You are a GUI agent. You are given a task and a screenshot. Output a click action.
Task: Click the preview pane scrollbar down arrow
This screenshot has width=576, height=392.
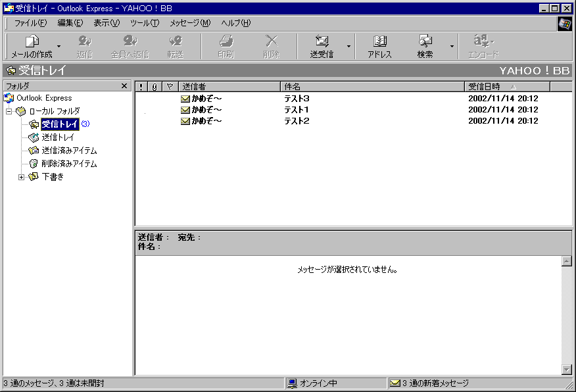point(566,370)
